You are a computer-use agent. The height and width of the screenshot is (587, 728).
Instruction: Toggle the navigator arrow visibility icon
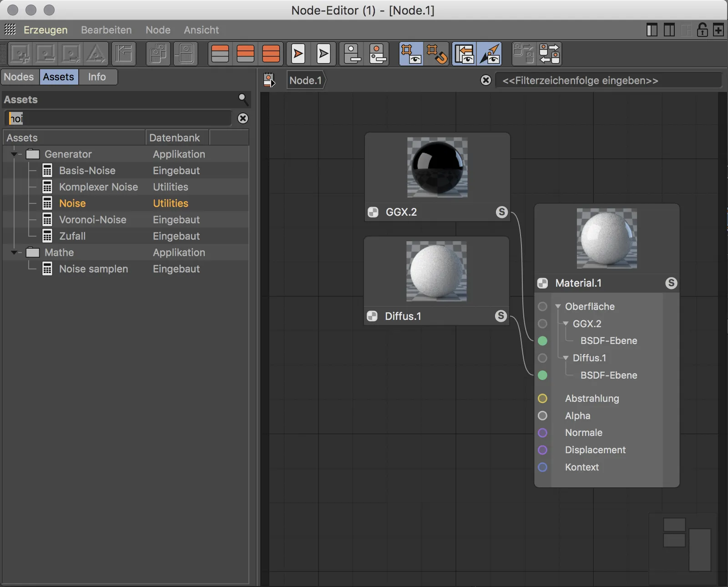[490, 54]
